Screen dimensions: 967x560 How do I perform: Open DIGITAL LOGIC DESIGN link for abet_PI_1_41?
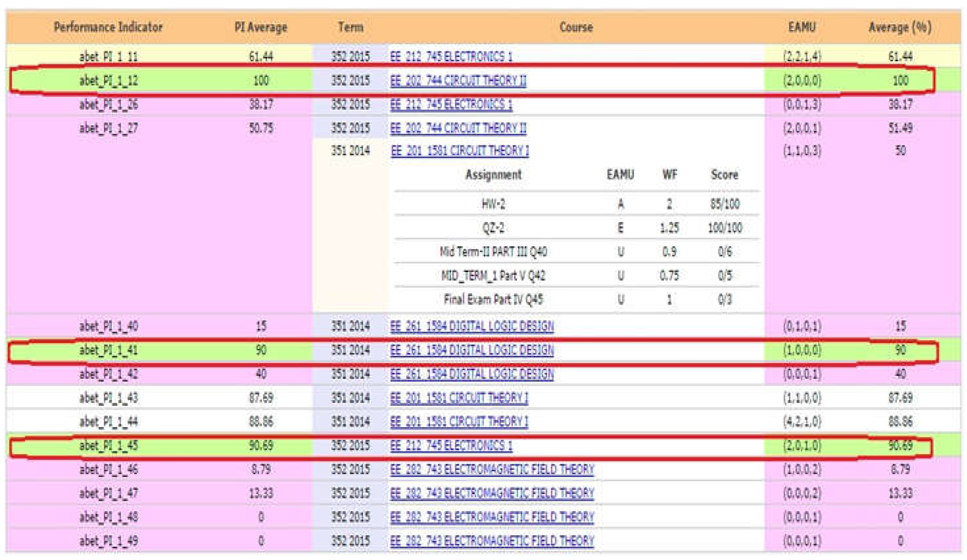[472, 350]
